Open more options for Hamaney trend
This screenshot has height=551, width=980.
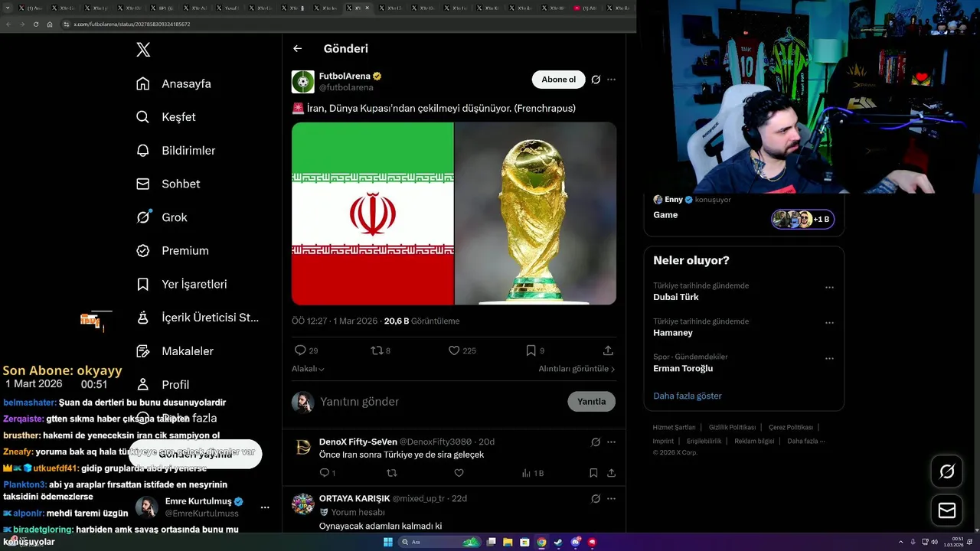(x=829, y=323)
